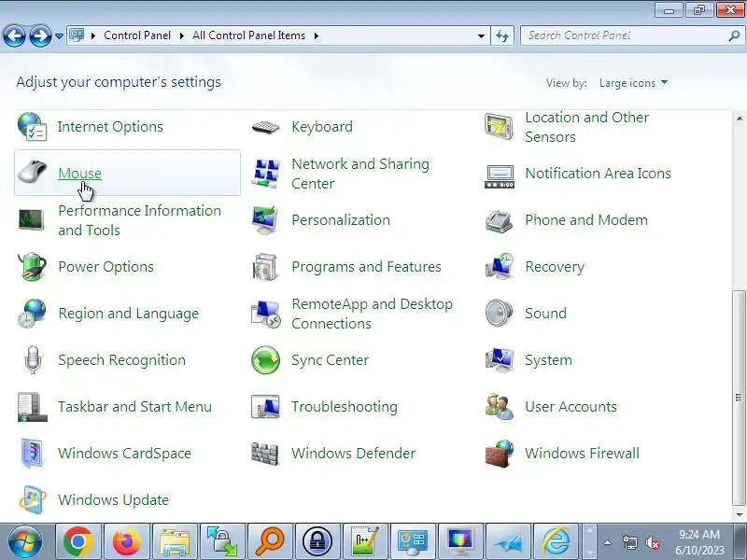Viewport: 747px width, 560px height.
Task: Open the Windows Update icon
Action: (x=32, y=500)
